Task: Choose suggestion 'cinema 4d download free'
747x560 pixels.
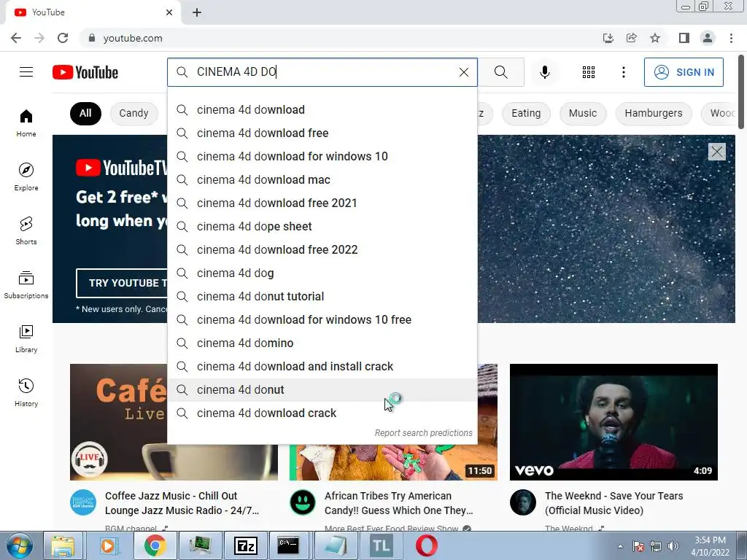Action: pyautogui.click(x=322, y=133)
